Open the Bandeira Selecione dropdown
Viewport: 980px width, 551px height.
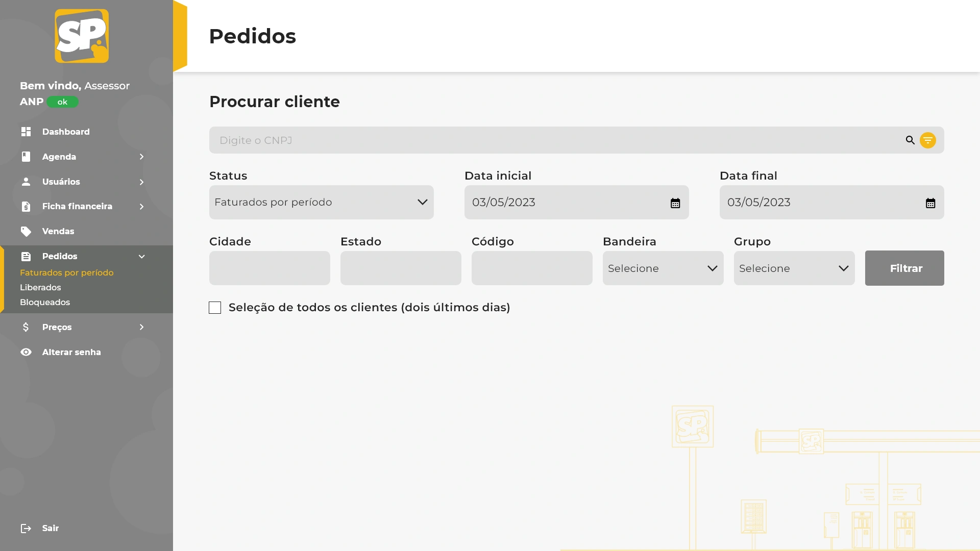(x=663, y=268)
